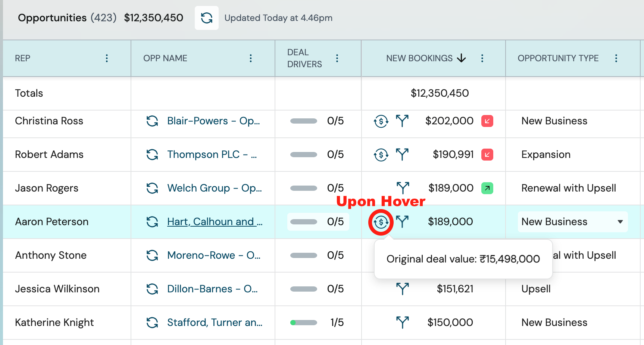Click sync icon beside Welch Group opportunity
This screenshot has width=644, height=345.
point(152,188)
